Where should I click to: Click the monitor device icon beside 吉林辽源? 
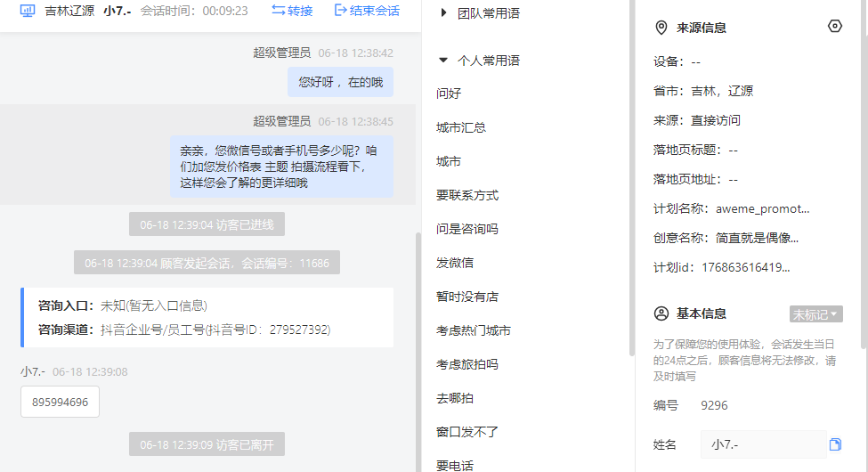point(28,11)
